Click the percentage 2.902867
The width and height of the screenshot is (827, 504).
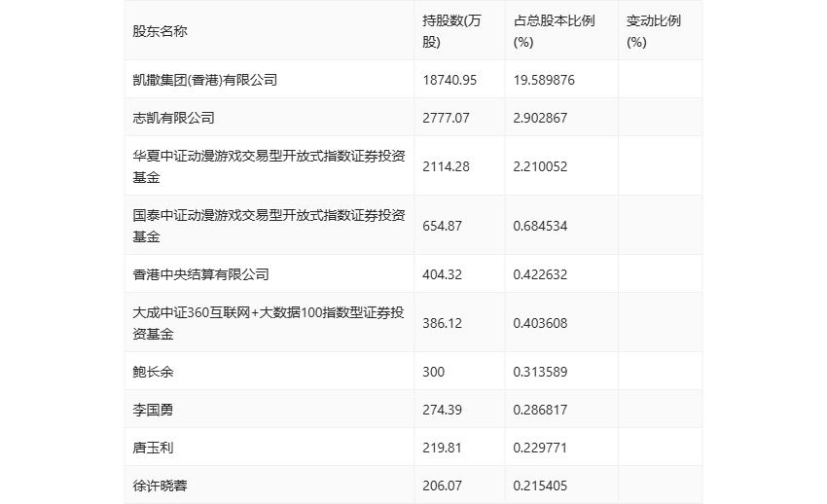point(540,118)
